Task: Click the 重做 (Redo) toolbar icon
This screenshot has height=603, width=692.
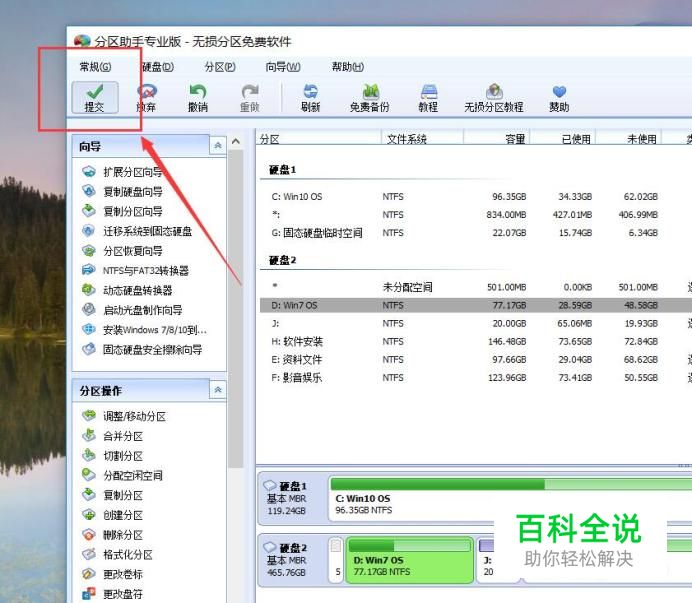Action: (250, 91)
